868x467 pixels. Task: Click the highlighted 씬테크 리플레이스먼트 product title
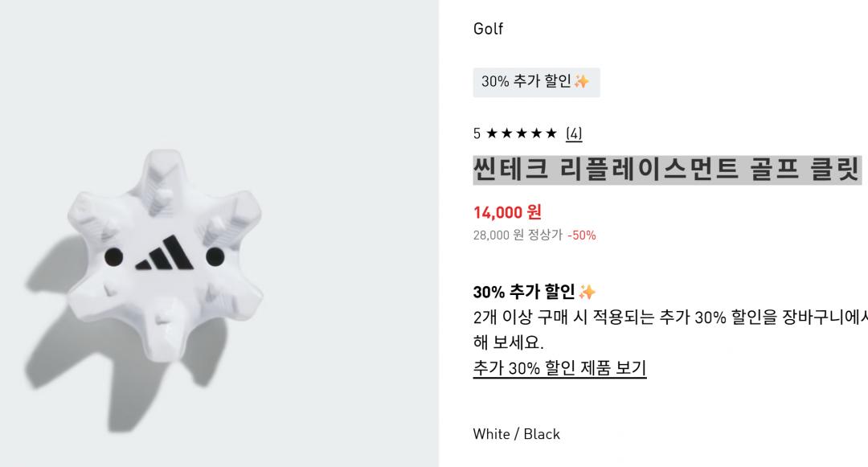(666, 170)
